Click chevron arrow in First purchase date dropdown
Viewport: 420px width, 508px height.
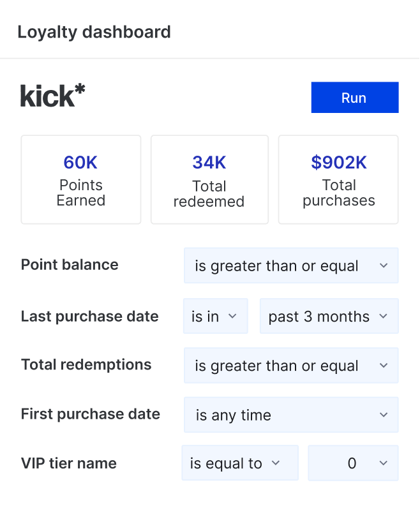383,415
